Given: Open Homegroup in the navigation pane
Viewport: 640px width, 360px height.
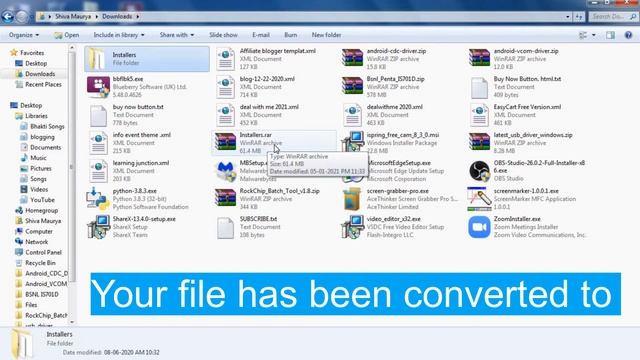Looking at the screenshot, I should [x=41, y=211].
